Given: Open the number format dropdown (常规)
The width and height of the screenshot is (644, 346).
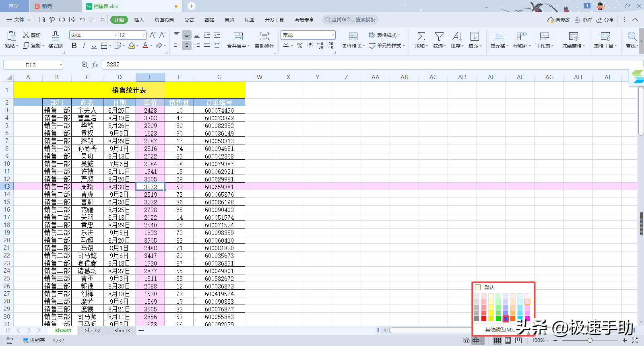Looking at the screenshot, I should tap(333, 35).
